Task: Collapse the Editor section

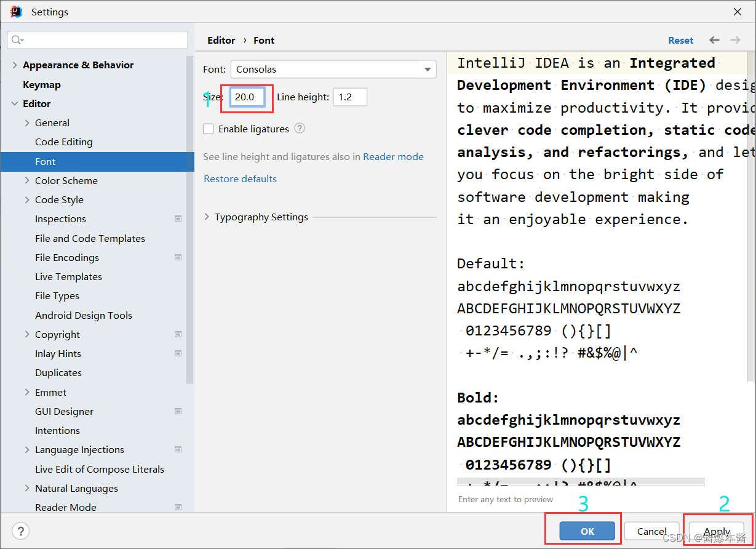Action: [15, 103]
